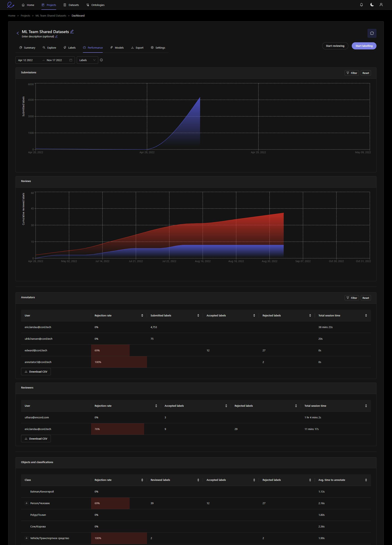Go back using the left chevron
This screenshot has height=545, width=392.
pyautogui.click(x=18, y=33)
